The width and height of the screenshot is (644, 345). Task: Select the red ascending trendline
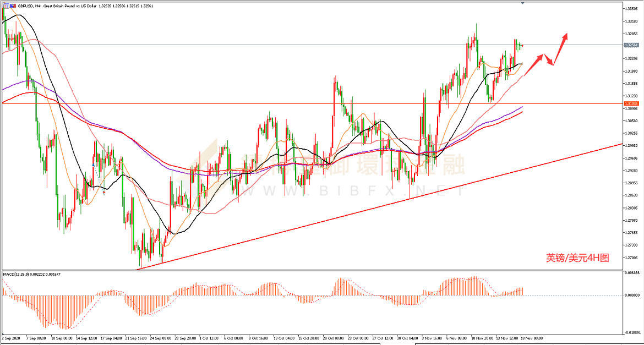coord(385,206)
